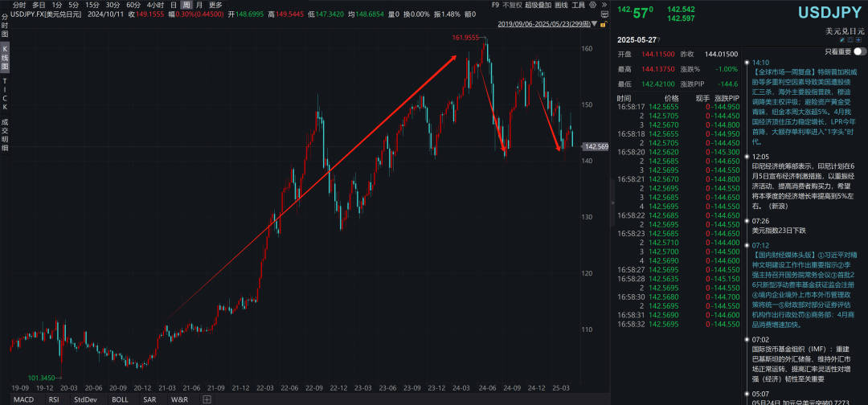Show the SAR indicator
This screenshot has width=868, height=405.
[x=149, y=399]
